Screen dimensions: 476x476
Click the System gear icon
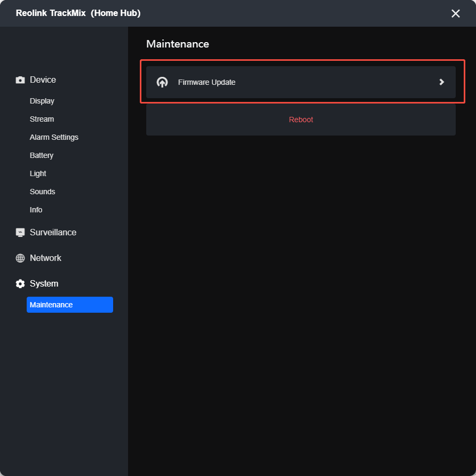(20, 284)
